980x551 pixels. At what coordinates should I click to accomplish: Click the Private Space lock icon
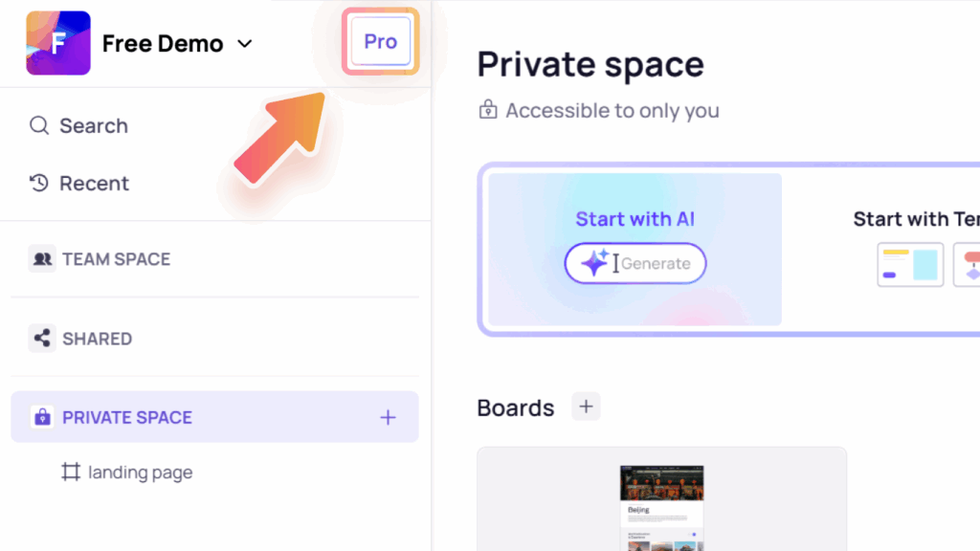point(42,417)
